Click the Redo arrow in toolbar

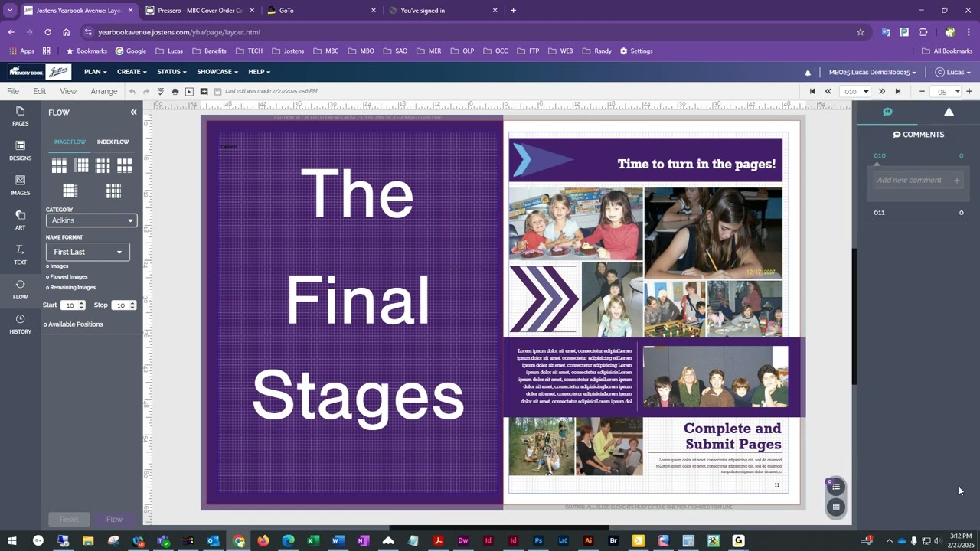pos(146,91)
